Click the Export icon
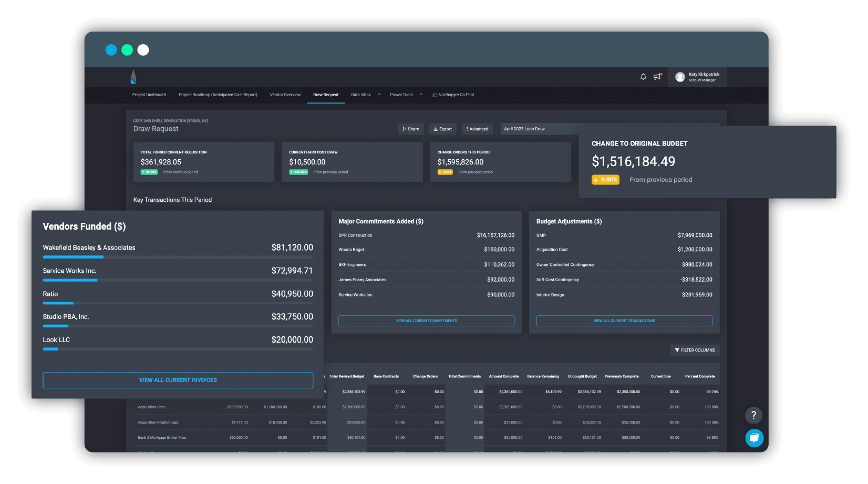 (x=436, y=129)
